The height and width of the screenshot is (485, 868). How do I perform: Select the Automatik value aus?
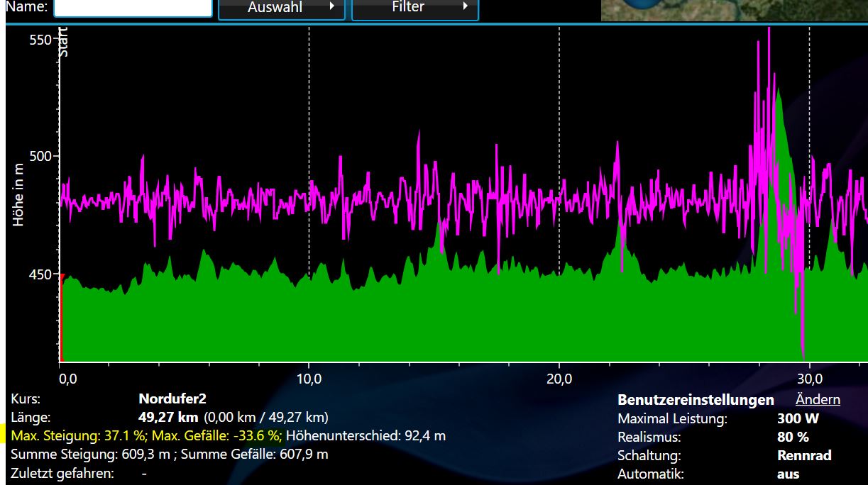788,474
